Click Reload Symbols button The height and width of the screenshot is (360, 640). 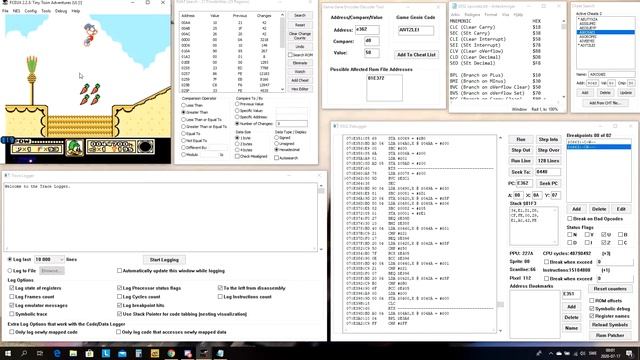pyautogui.click(x=610, y=324)
